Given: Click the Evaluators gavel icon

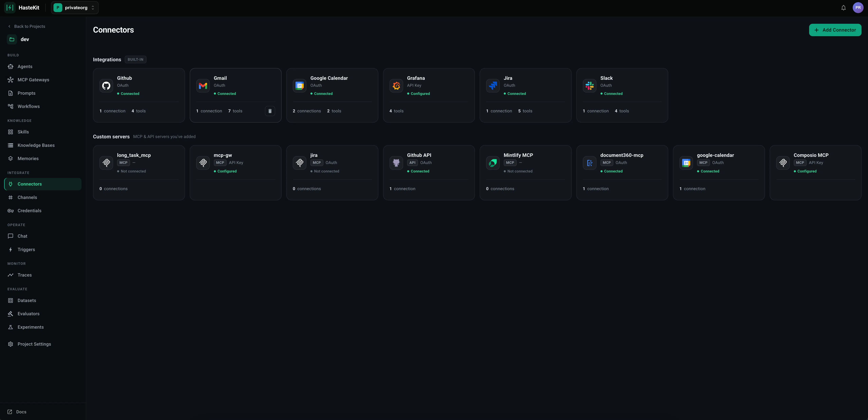Looking at the screenshot, I should [x=11, y=314].
